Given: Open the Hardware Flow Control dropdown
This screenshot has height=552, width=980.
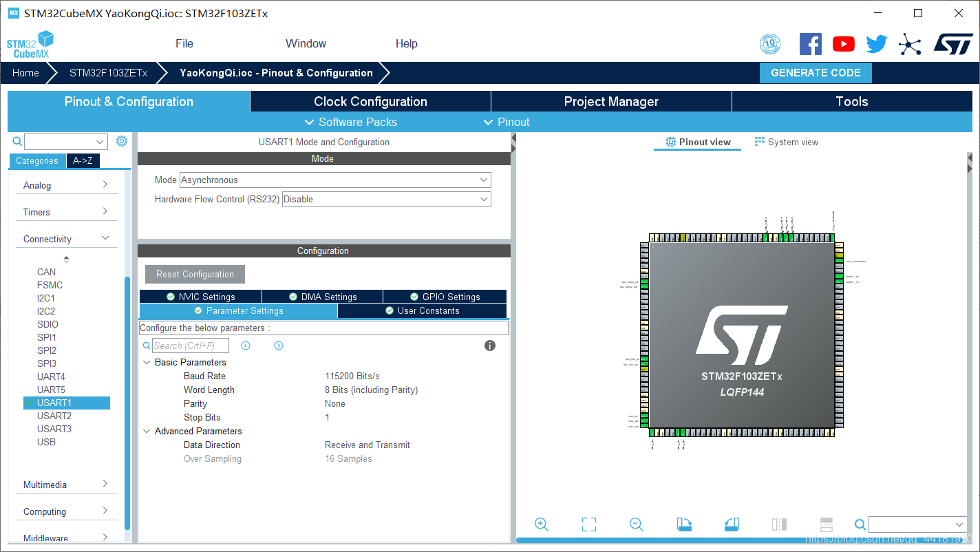Looking at the screenshot, I should click(x=387, y=199).
